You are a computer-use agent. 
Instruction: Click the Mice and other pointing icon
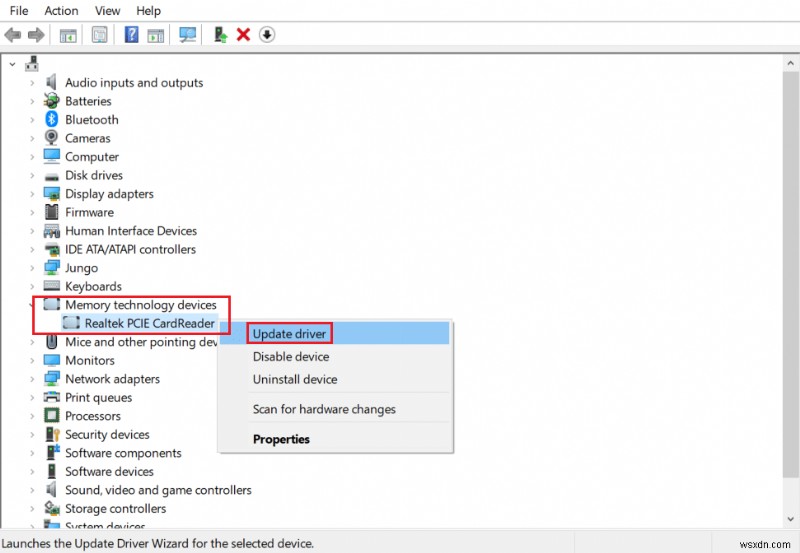pos(51,341)
